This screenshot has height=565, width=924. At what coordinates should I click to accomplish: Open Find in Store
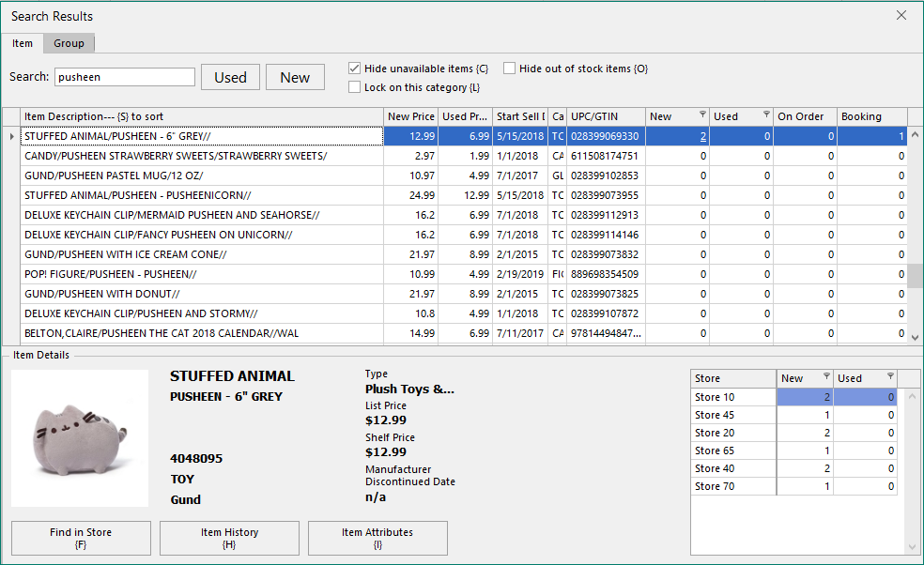pos(81,538)
